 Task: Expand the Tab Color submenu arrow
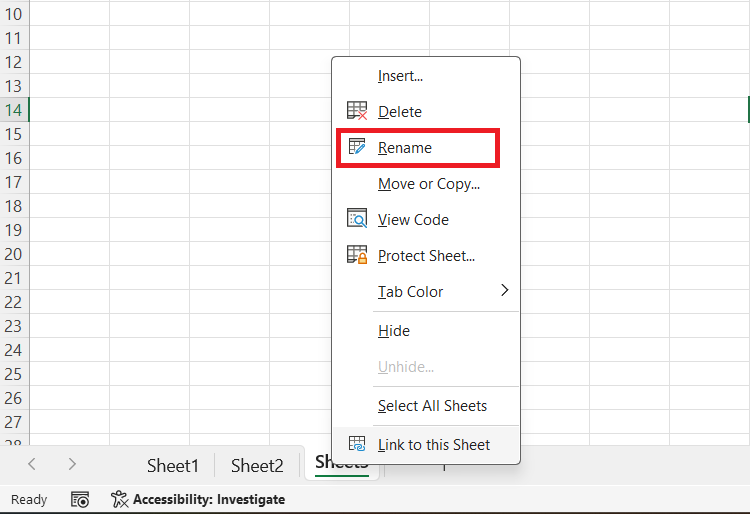[x=505, y=290]
